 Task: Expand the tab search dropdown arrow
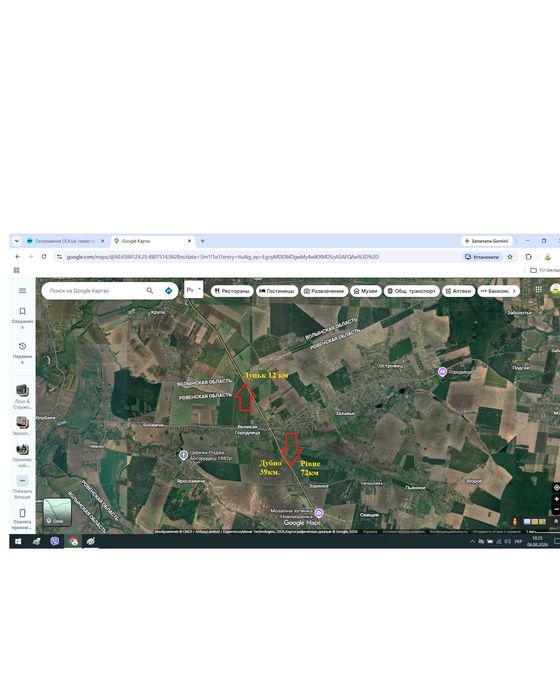pos(17,241)
